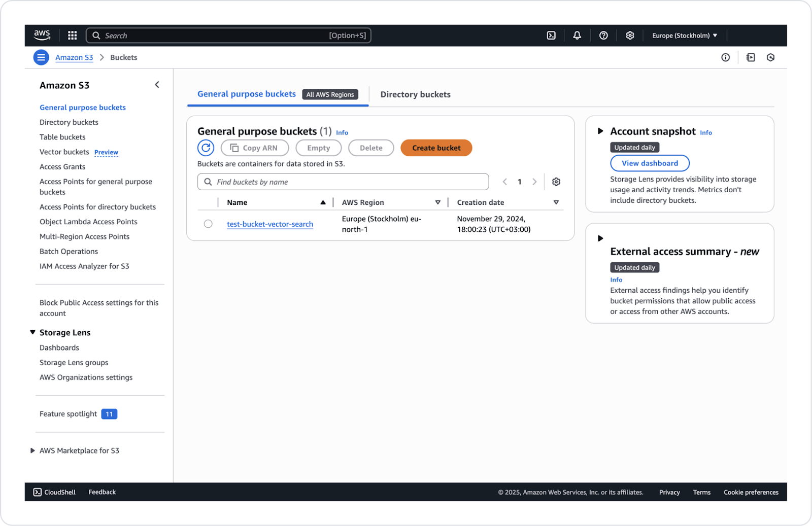Viewport: 812px width, 526px height.
Task: Open the info panel icon
Action: click(x=726, y=57)
